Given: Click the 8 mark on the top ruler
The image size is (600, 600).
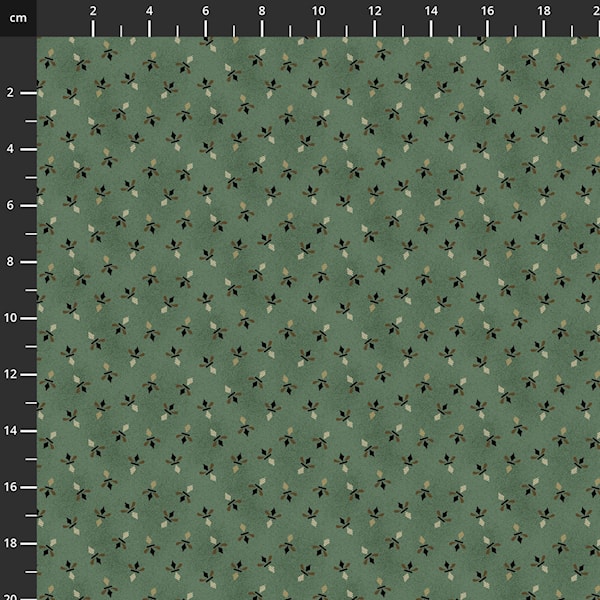Looking at the screenshot, I should point(262,11).
